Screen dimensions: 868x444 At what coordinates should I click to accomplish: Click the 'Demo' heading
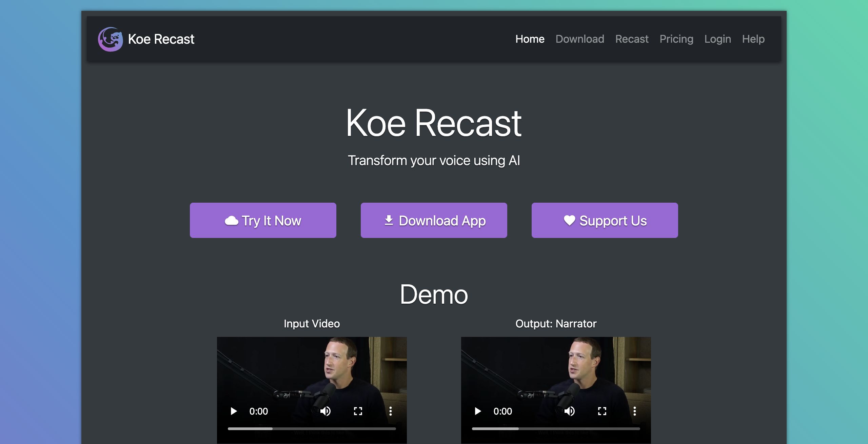434,294
